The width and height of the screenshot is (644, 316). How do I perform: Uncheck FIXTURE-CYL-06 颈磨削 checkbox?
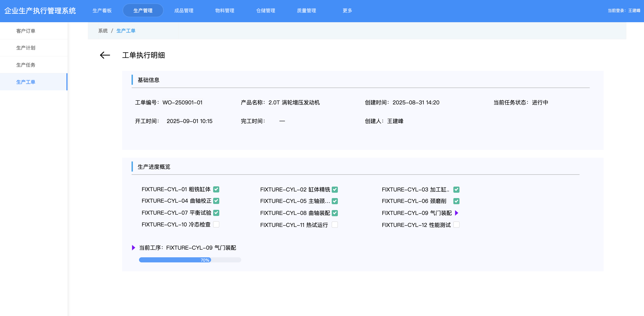point(456,201)
